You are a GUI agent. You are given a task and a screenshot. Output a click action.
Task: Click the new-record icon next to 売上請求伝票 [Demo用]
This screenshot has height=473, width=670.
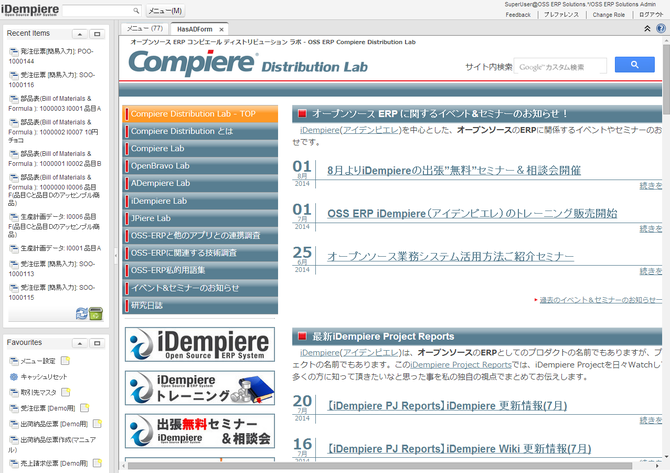[97, 463]
